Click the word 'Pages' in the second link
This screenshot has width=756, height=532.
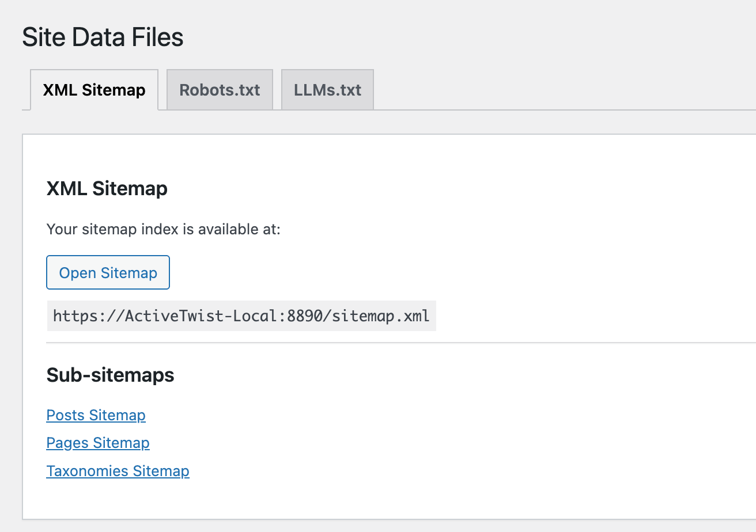click(x=67, y=443)
